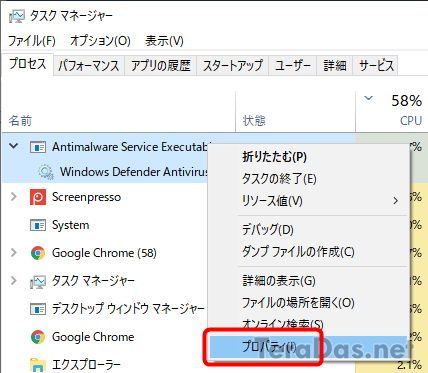
Task: Choose ファイルの場所を開く(O) menu entry
Action: [308, 303]
